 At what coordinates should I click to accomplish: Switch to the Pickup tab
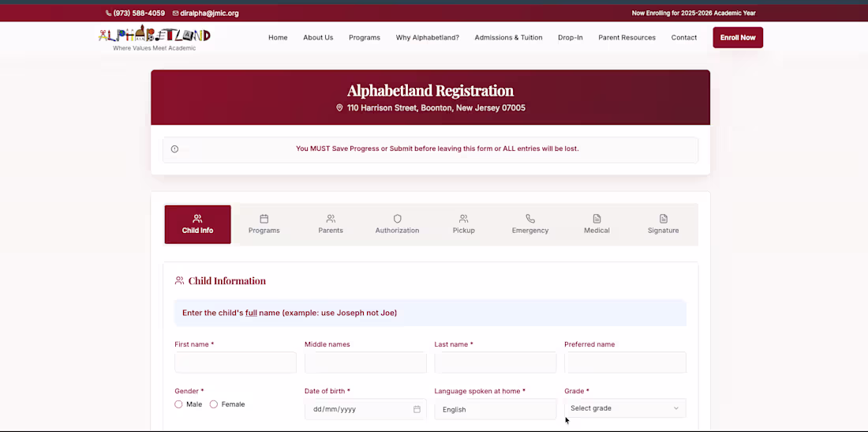pos(463,224)
